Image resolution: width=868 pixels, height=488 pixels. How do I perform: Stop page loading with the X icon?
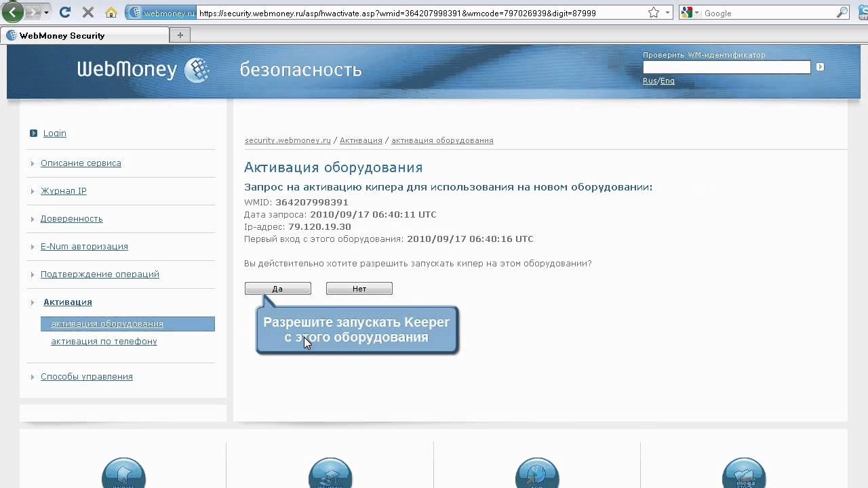(87, 12)
